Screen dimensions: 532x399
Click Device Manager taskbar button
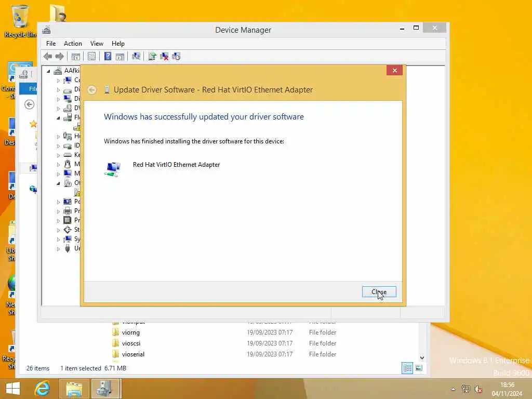105,389
